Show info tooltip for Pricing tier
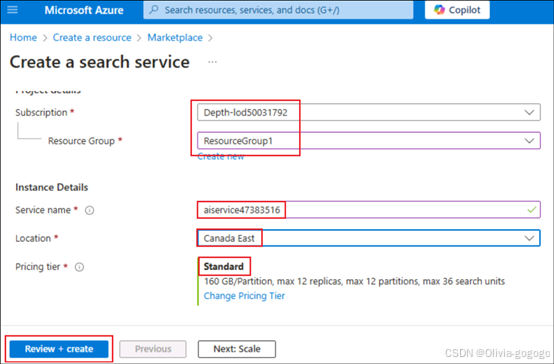The image size is (554, 364). [x=79, y=267]
